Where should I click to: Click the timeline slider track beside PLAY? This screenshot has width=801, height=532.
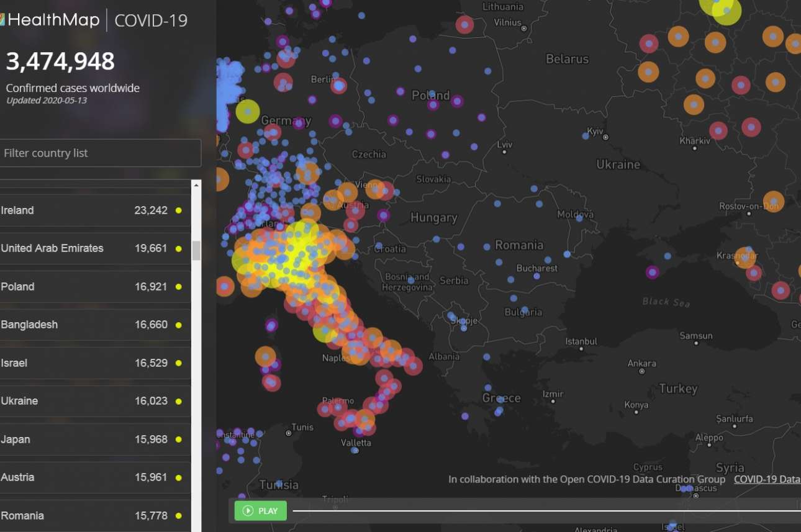pos(546,511)
